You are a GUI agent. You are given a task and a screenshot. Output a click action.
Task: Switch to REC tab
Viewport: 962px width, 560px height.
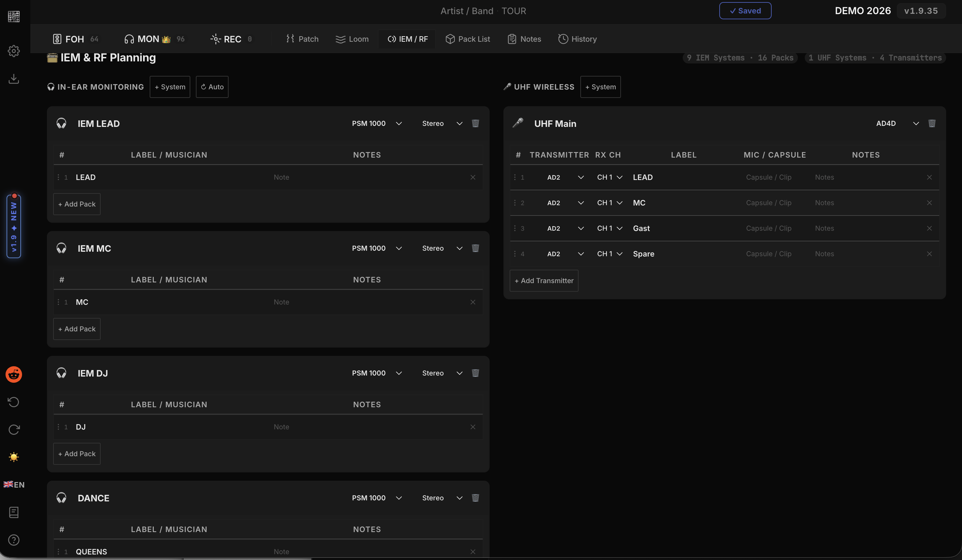pyautogui.click(x=231, y=39)
